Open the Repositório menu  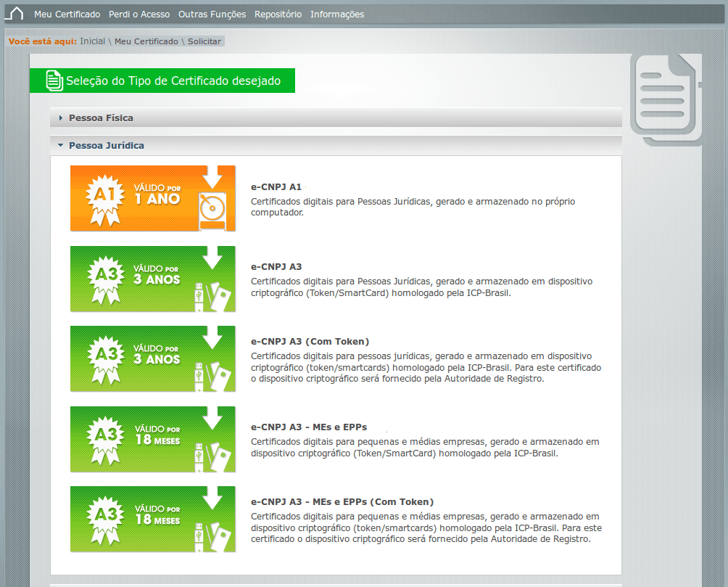(278, 15)
